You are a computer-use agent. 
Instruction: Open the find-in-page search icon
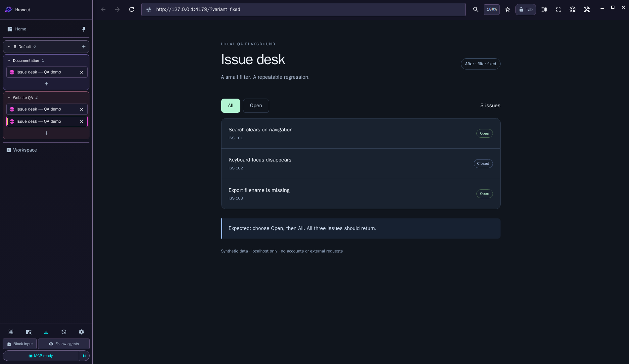coord(476,10)
